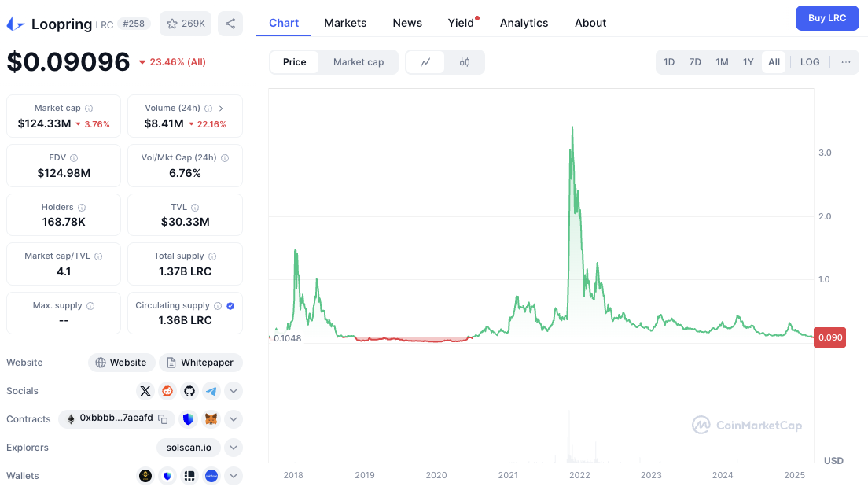This screenshot has width=868, height=494.
Task: Open the share icon button
Action: point(230,24)
